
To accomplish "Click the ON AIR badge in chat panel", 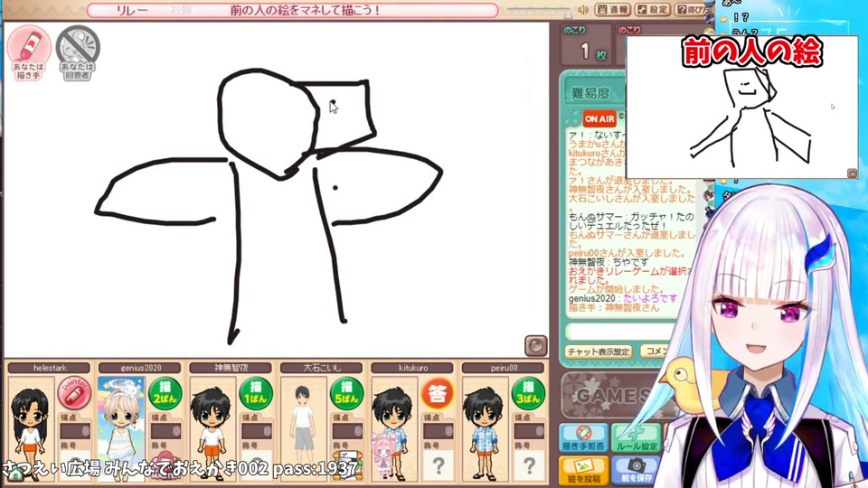I will [x=599, y=119].
